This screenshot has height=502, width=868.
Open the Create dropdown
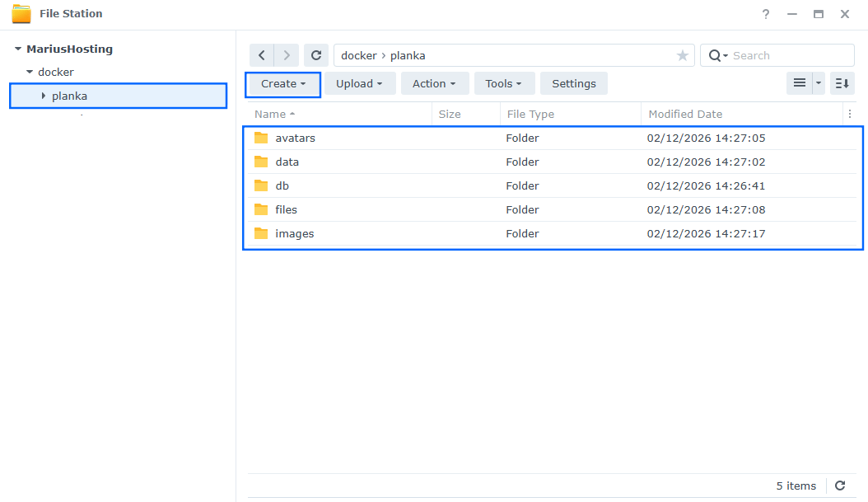282,83
